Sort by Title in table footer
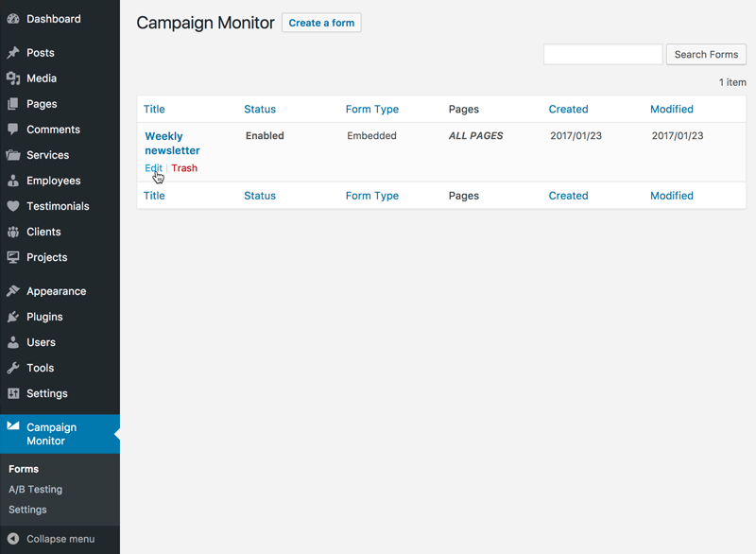 pyautogui.click(x=154, y=196)
